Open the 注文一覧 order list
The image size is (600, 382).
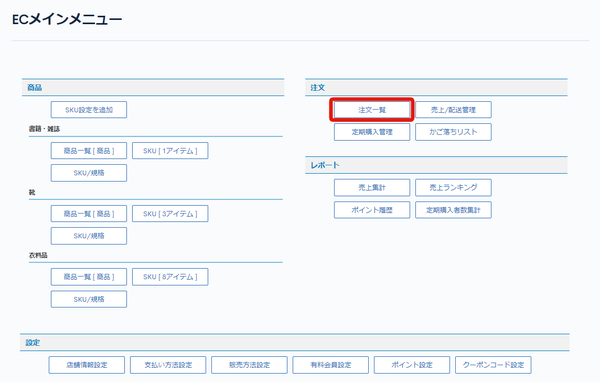click(372, 110)
